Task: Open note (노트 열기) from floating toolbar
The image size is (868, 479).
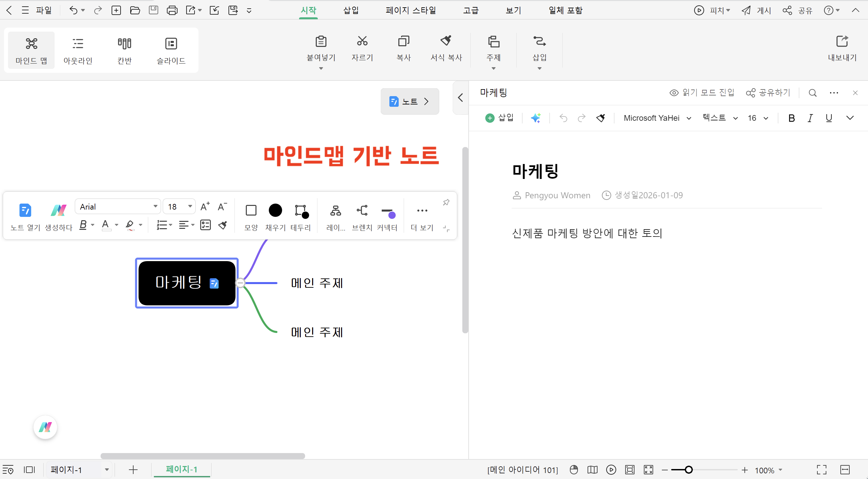Action: (25, 210)
